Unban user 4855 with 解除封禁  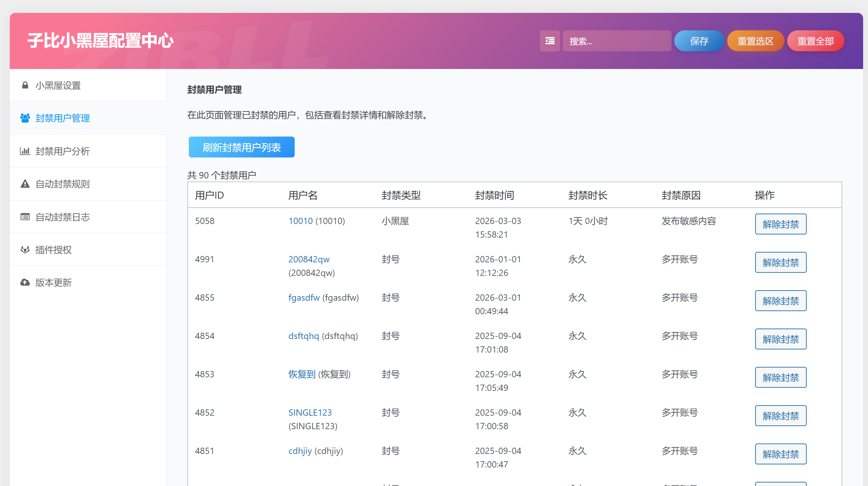click(781, 301)
